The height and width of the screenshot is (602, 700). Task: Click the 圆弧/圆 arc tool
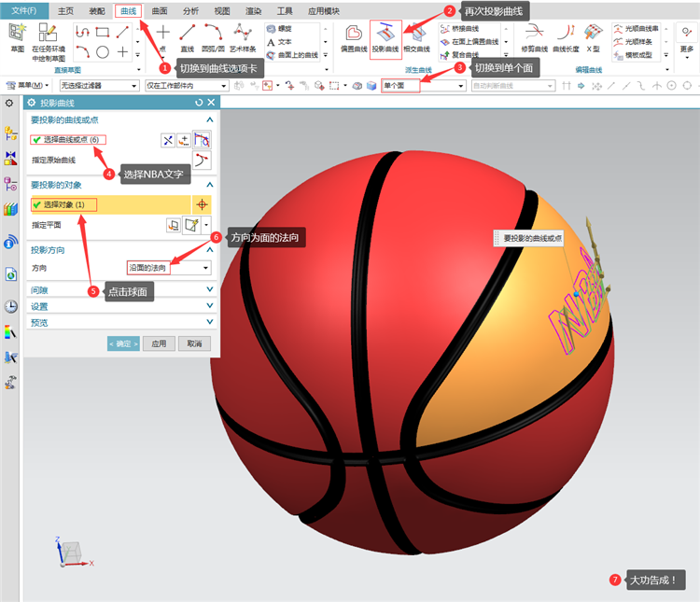click(213, 38)
